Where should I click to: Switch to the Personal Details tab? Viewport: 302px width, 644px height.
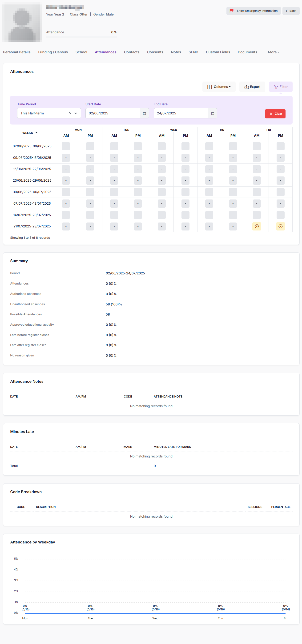(x=17, y=52)
